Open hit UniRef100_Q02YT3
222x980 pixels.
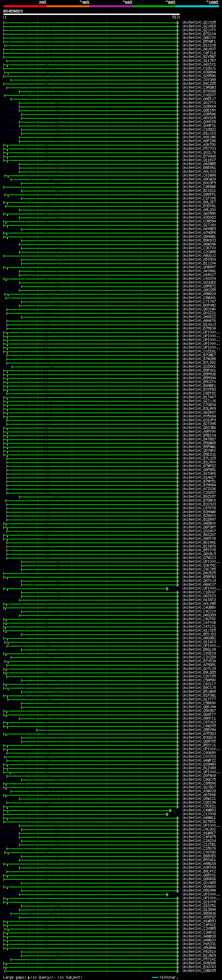[199, 103]
